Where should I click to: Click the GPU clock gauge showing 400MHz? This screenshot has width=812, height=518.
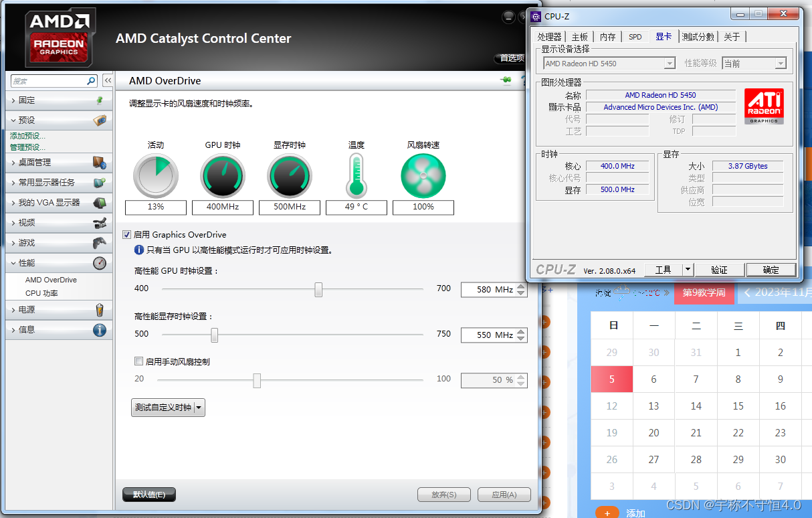pos(223,177)
